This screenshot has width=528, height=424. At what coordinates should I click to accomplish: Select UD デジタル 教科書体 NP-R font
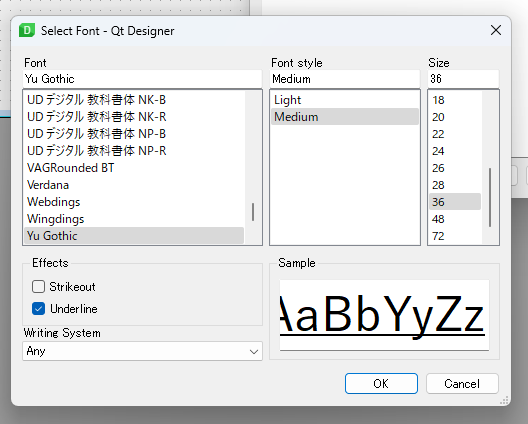point(134,151)
